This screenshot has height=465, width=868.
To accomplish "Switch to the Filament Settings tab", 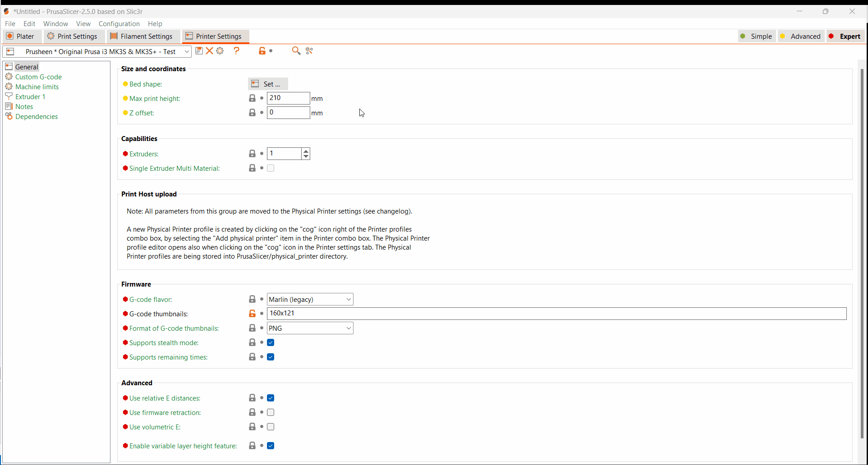I will pyautogui.click(x=142, y=36).
